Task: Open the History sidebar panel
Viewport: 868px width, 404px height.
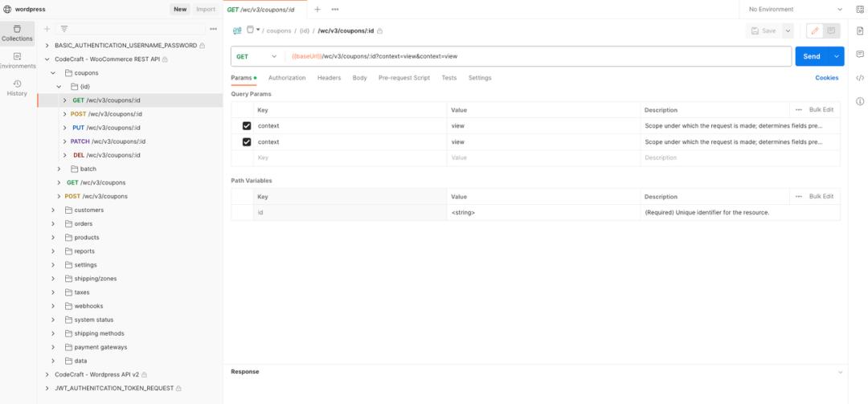Action: [x=17, y=88]
